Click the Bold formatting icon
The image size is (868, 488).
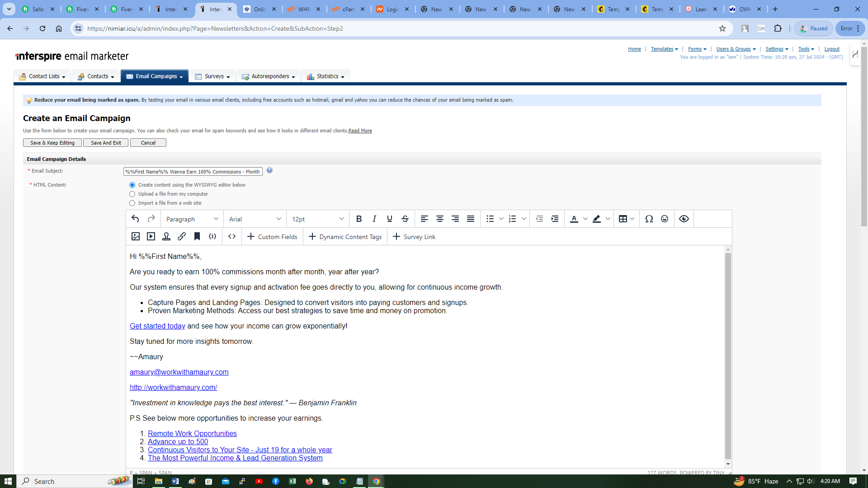[359, 219]
